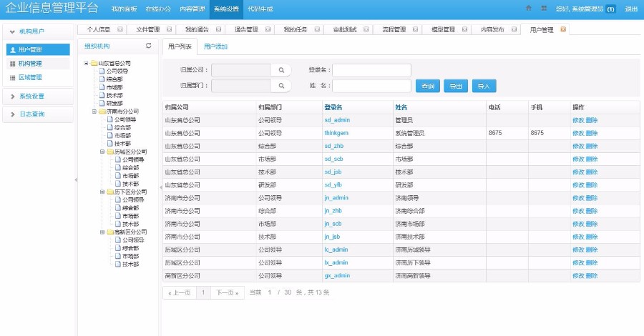Select 综合部 under 历下区分公司 in tree

coord(131,208)
